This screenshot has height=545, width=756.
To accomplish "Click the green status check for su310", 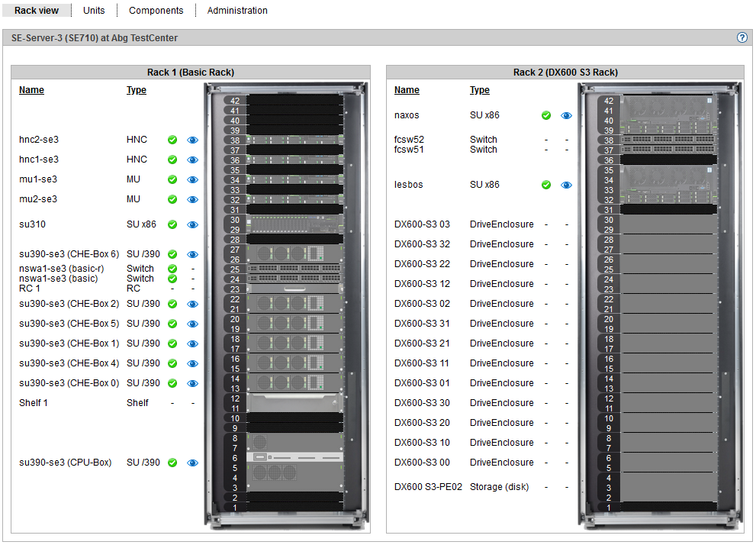I will click(x=172, y=224).
